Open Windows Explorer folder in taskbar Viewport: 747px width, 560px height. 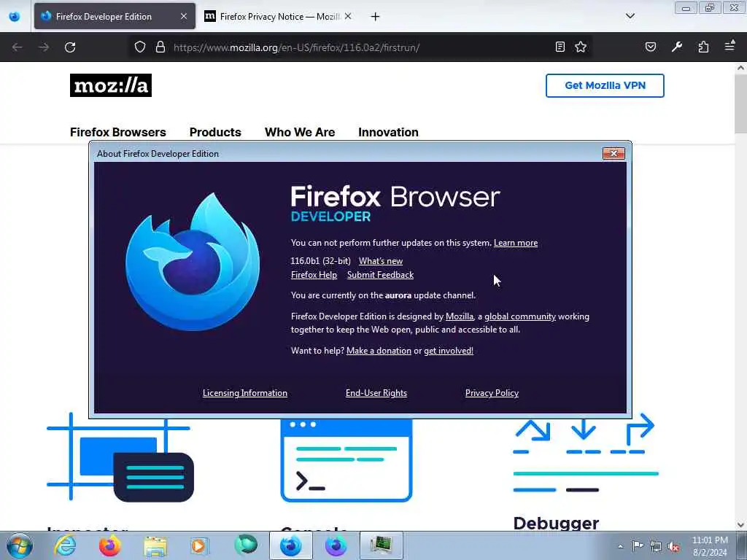[x=155, y=546]
